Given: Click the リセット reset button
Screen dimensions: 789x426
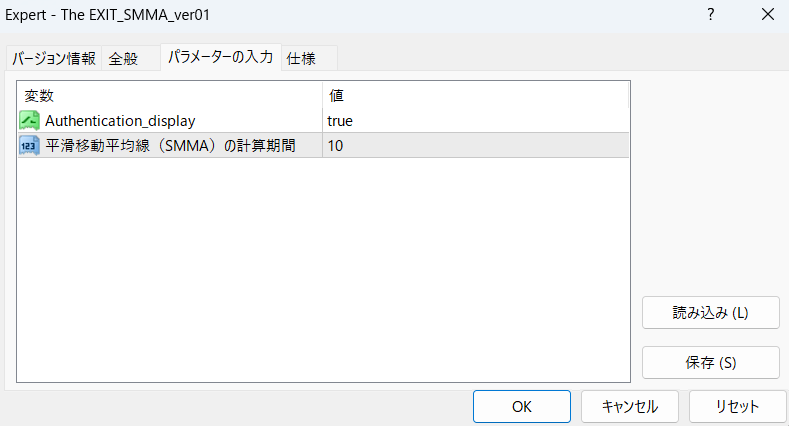Looking at the screenshot, I should (737, 407).
